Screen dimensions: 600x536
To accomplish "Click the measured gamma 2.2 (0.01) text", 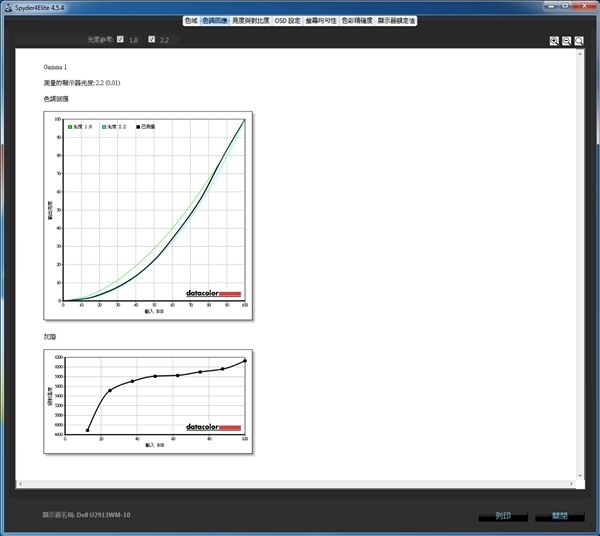I will coord(82,83).
